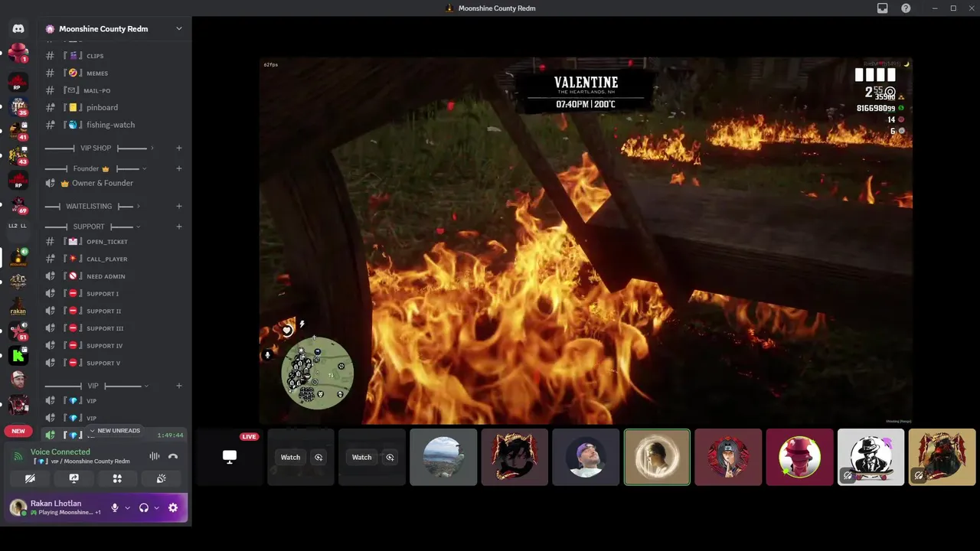Toggle camera on in voice panel
The image size is (980, 551).
coord(30,478)
